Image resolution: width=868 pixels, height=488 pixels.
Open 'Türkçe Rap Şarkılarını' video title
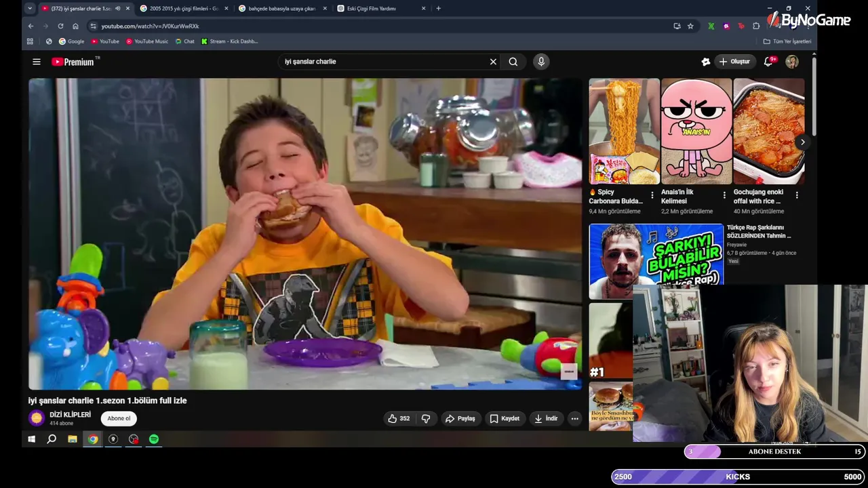759,232
